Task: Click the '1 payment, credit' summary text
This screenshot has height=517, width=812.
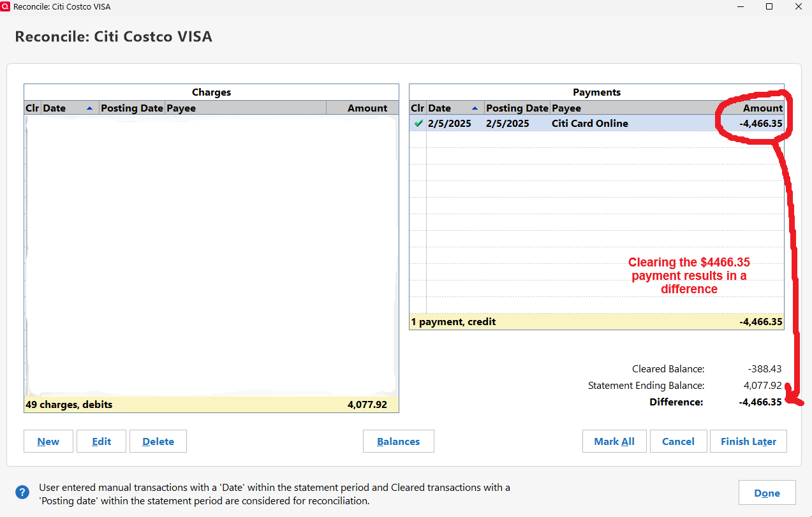Action: [454, 322]
